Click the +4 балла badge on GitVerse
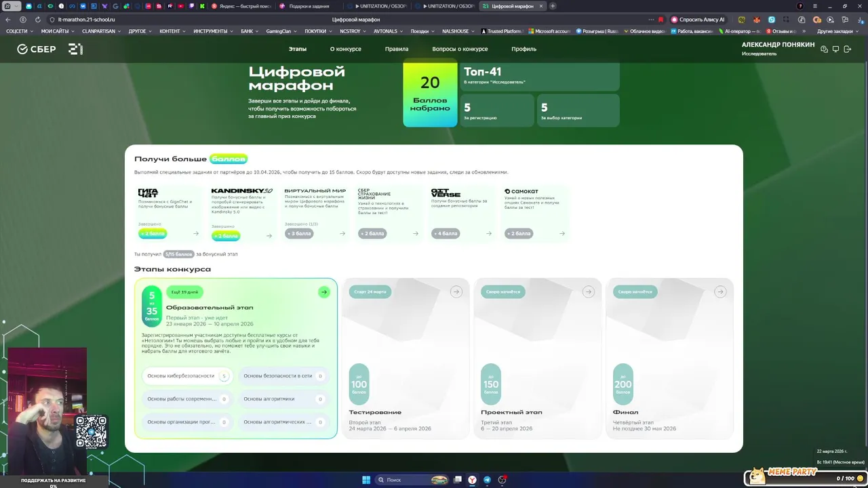The image size is (868, 488). [x=446, y=233]
